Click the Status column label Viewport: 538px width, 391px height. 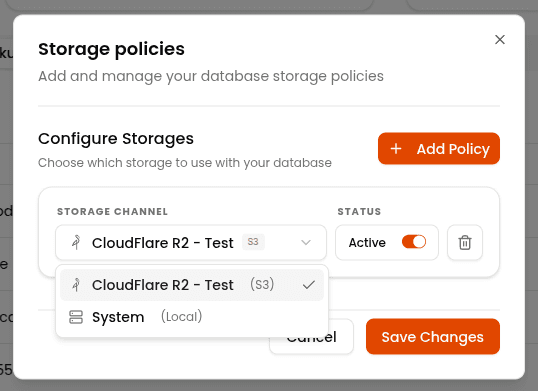coord(359,212)
